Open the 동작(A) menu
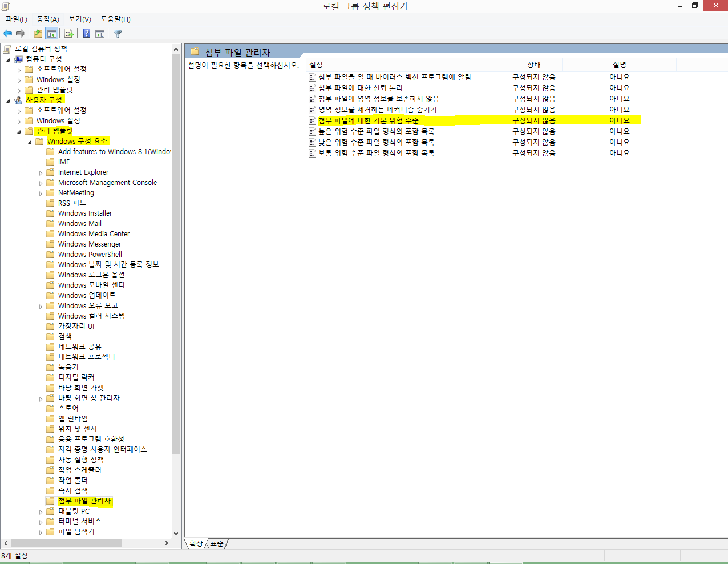Viewport: 728px width, 564px height. click(x=48, y=19)
